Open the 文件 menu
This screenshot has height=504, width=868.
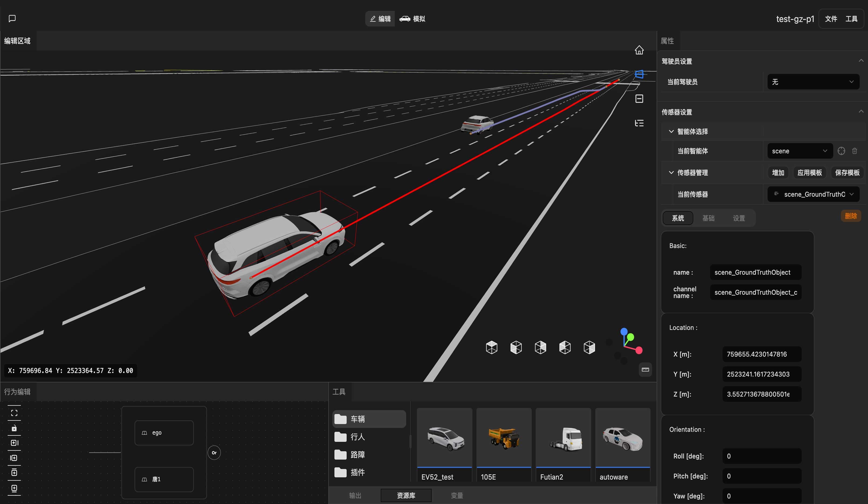coord(831,19)
